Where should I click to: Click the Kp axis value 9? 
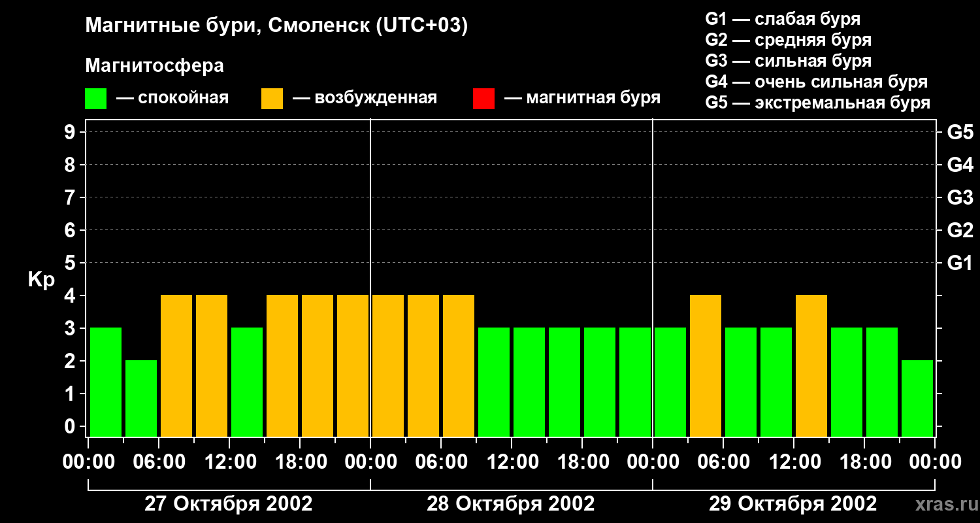[71, 132]
